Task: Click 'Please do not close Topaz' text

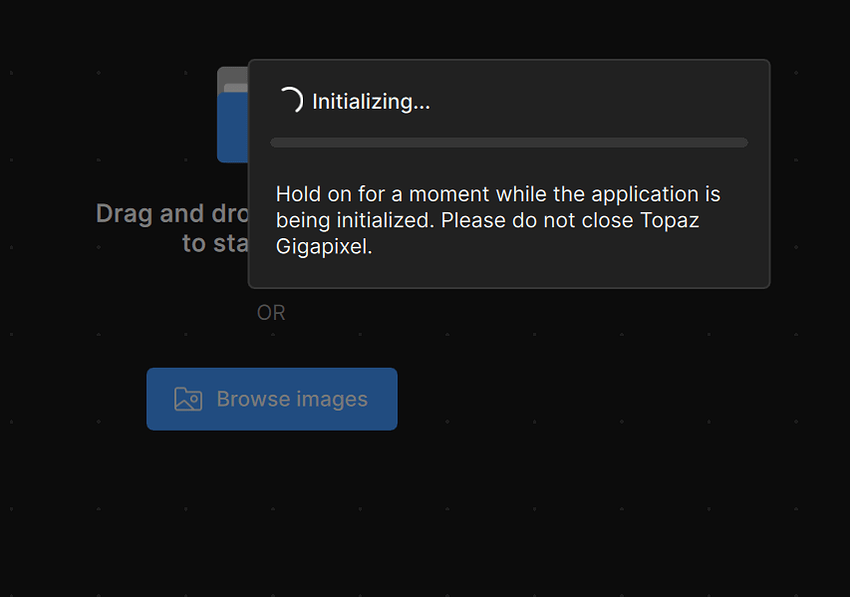Action: pos(570,220)
